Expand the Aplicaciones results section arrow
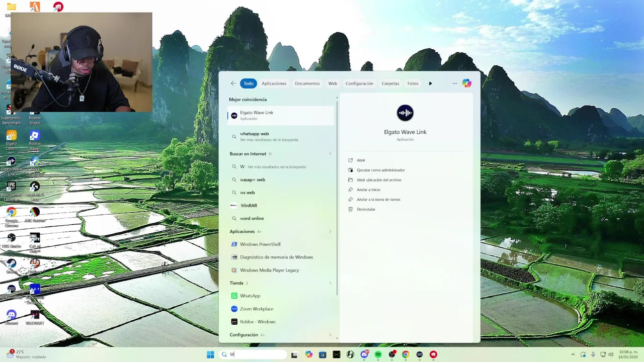The image size is (644, 362). (331, 231)
